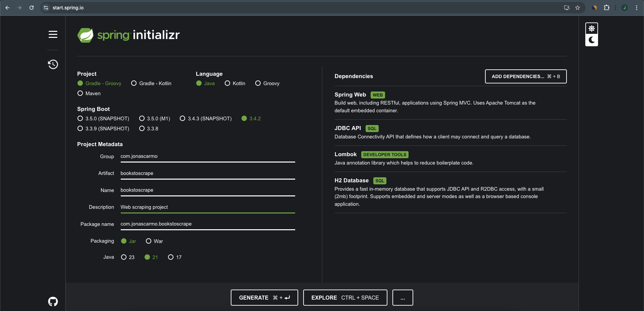644x311 pixels.
Task: Open the more options '...' button
Action: pos(402,298)
